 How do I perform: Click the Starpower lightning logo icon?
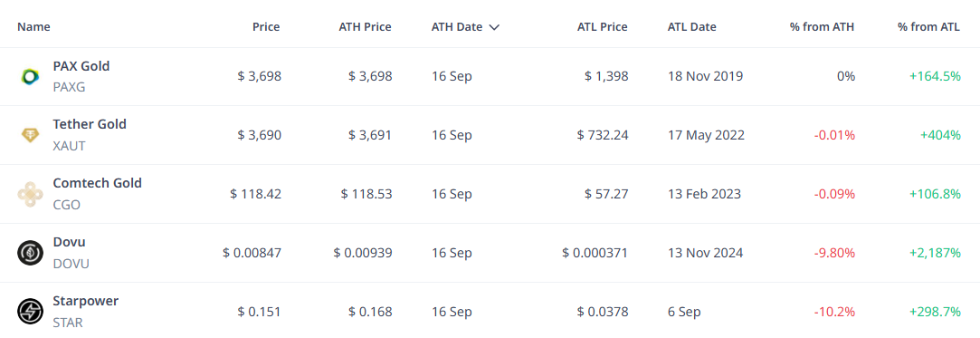pos(30,312)
